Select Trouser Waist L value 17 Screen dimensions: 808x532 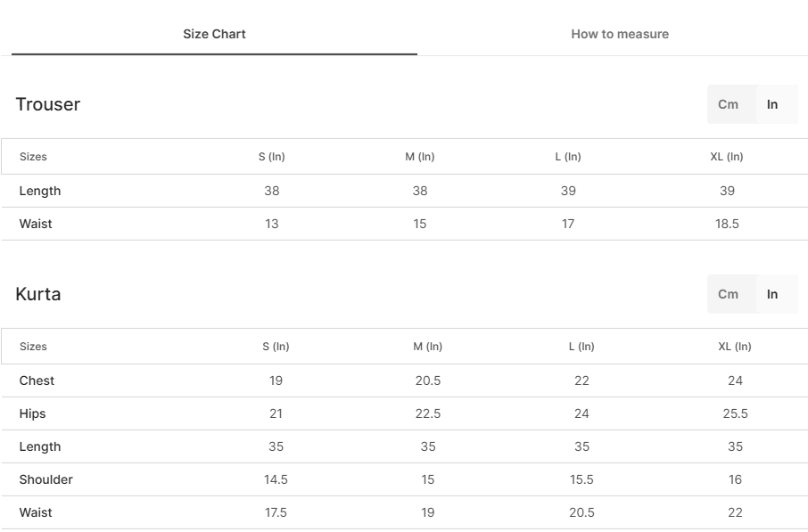568,224
